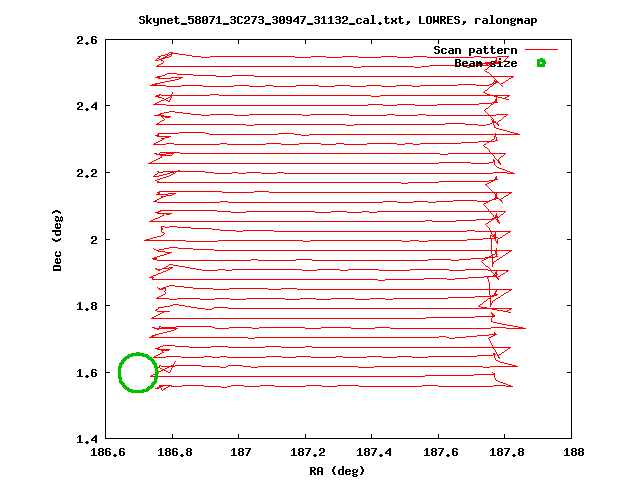640x480 pixels.
Task: Click the 187.6 RA tick label
Action: point(440,452)
